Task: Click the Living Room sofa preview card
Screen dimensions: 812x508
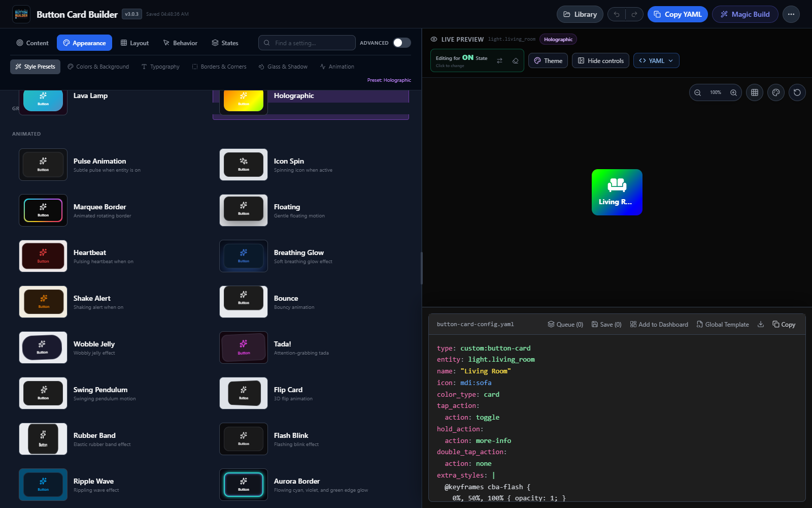Action: [617, 192]
